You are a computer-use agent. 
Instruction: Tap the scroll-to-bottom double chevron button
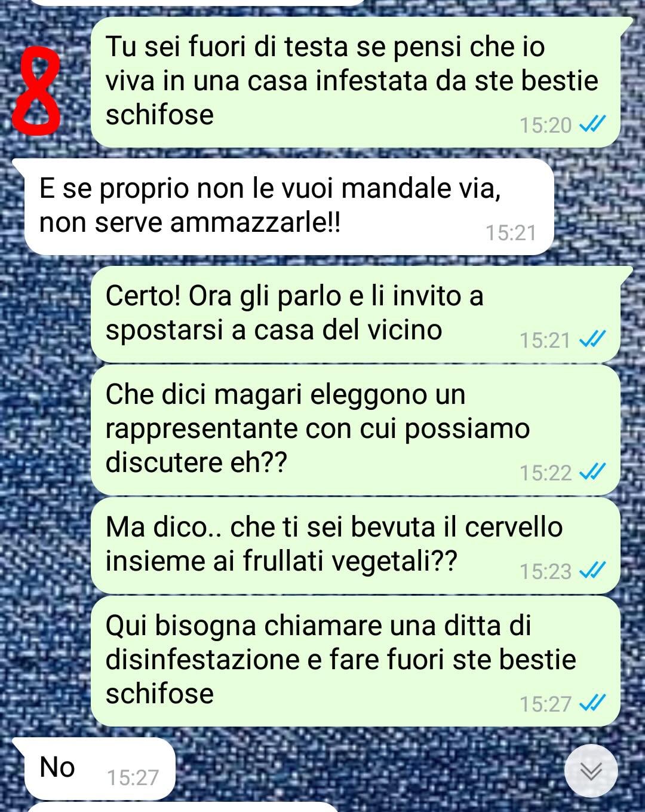(x=591, y=771)
